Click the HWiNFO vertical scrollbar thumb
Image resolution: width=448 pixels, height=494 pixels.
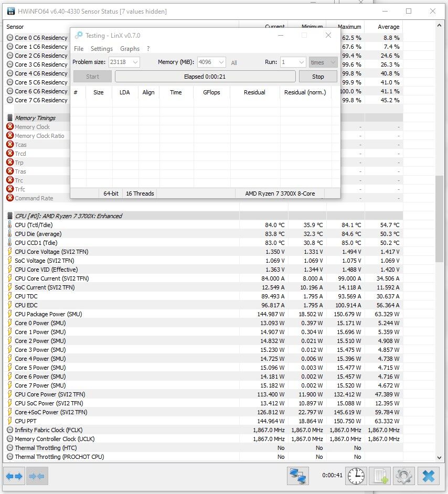pyautogui.click(x=439, y=219)
